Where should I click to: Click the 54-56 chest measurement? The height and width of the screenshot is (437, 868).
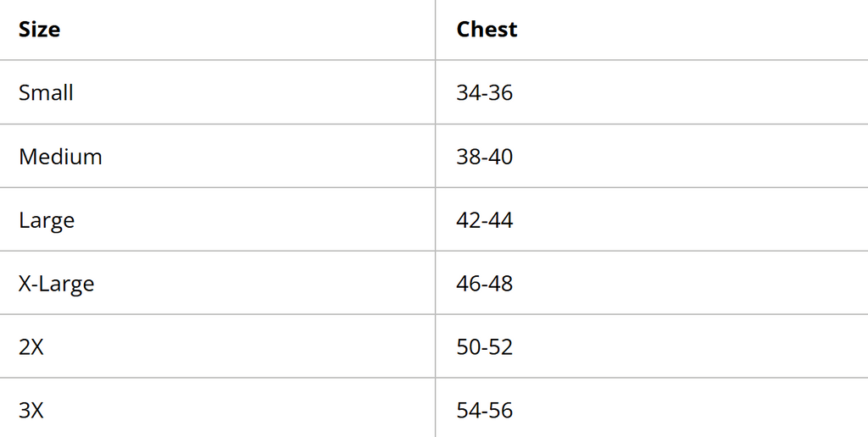pos(484,411)
